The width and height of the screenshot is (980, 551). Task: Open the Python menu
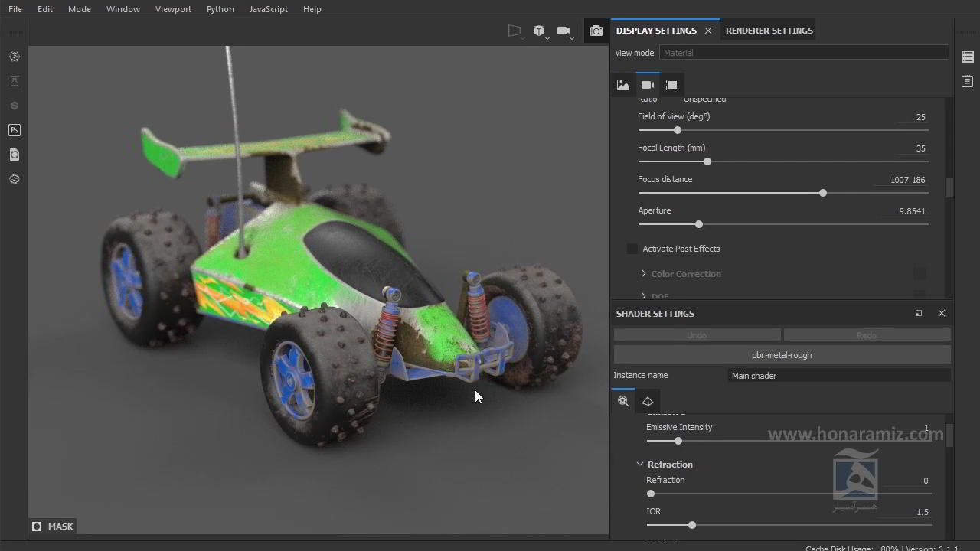coord(220,9)
